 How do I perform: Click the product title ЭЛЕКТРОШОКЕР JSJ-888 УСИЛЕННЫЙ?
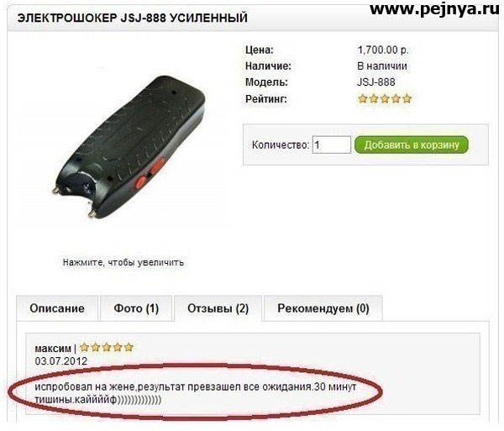pyautogui.click(x=133, y=18)
